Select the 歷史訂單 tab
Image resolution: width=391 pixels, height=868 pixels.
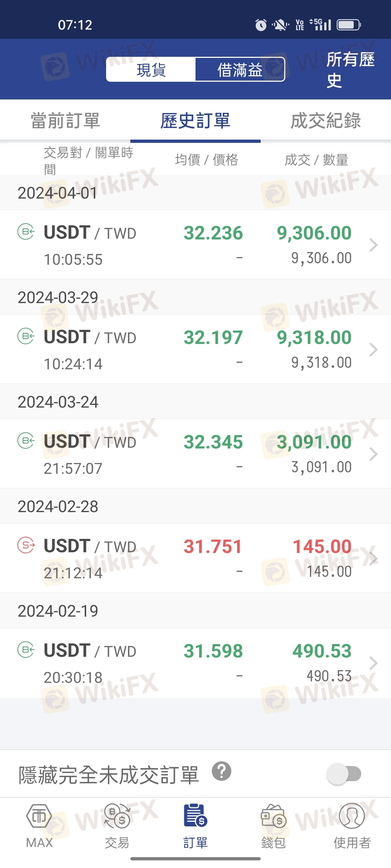coord(195,120)
